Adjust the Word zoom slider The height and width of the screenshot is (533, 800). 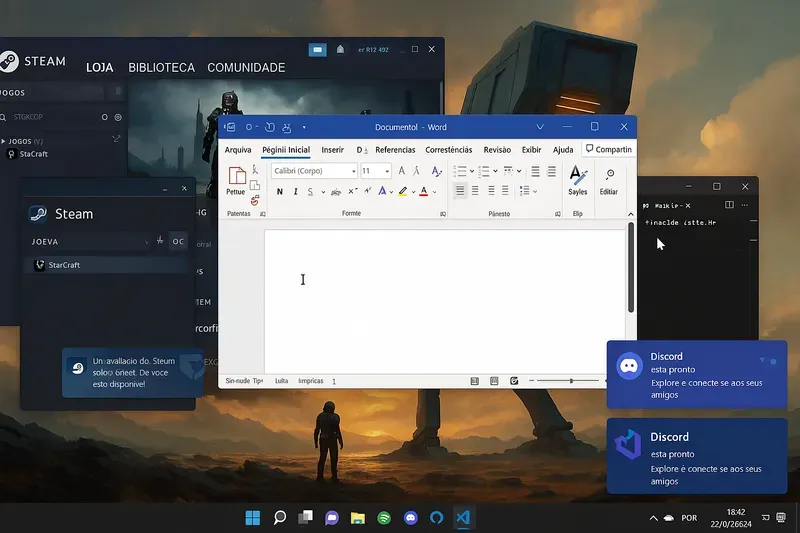(x=571, y=380)
